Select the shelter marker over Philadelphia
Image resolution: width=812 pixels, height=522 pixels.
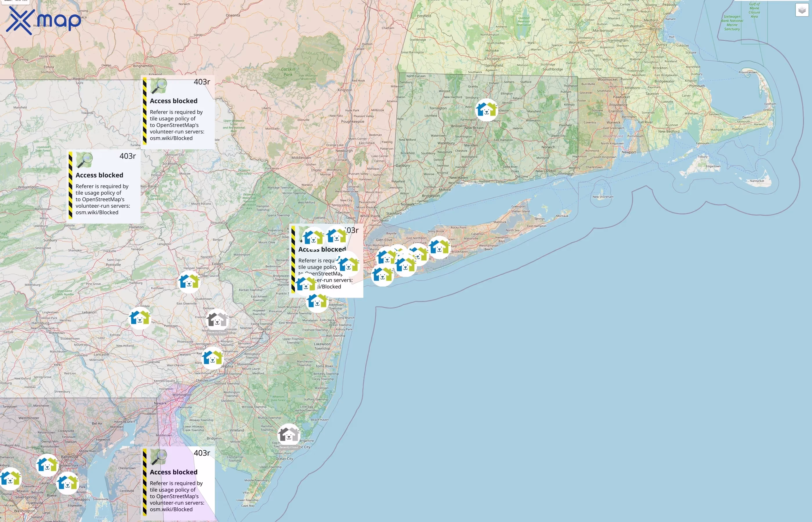pyautogui.click(x=213, y=358)
